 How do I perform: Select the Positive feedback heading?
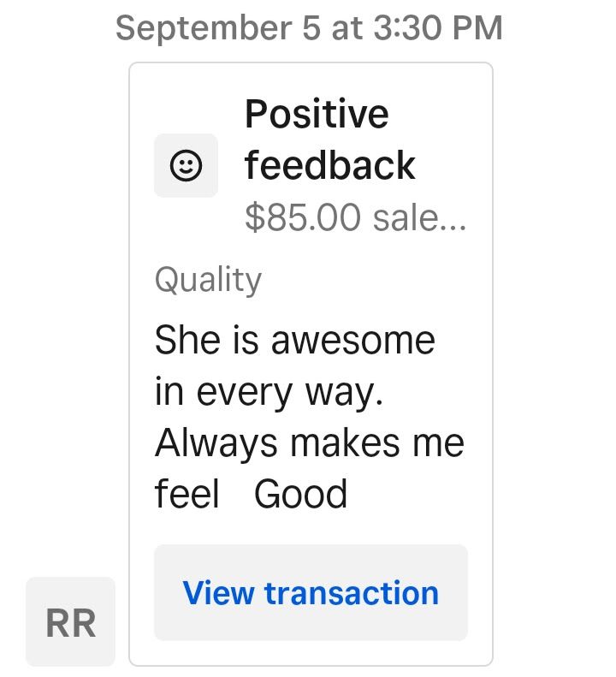329,140
